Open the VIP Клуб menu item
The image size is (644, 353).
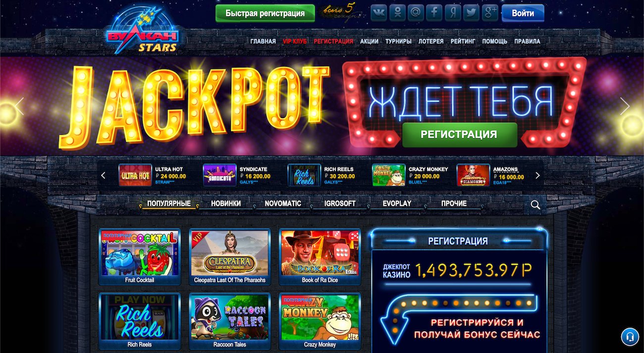(x=295, y=41)
